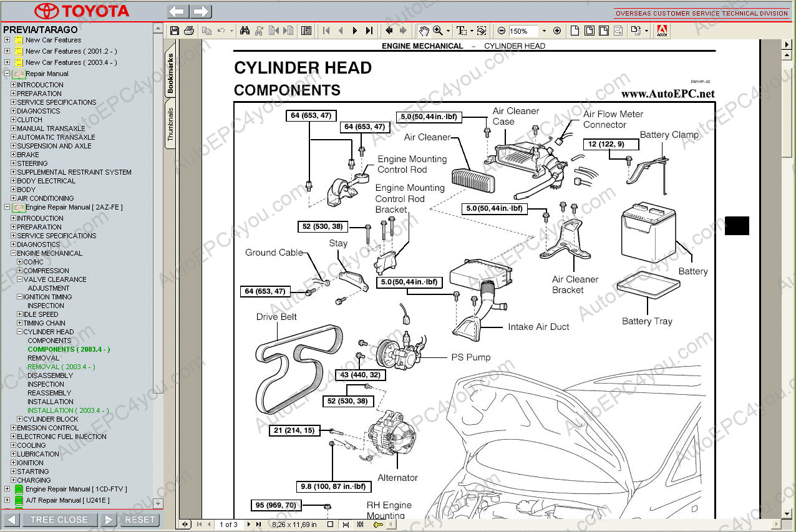The width and height of the screenshot is (796, 532).
Task: Click the Zoom In magnifier tool
Action: click(438, 31)
